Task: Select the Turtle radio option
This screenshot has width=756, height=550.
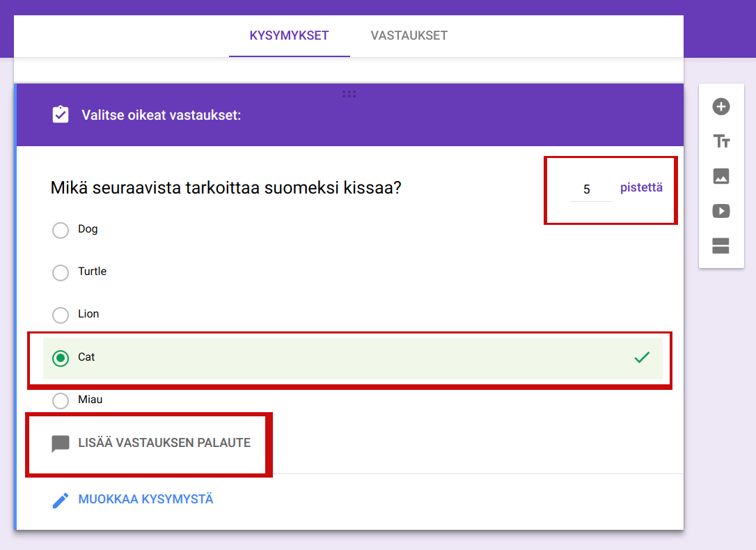Action: pos(61,272)
